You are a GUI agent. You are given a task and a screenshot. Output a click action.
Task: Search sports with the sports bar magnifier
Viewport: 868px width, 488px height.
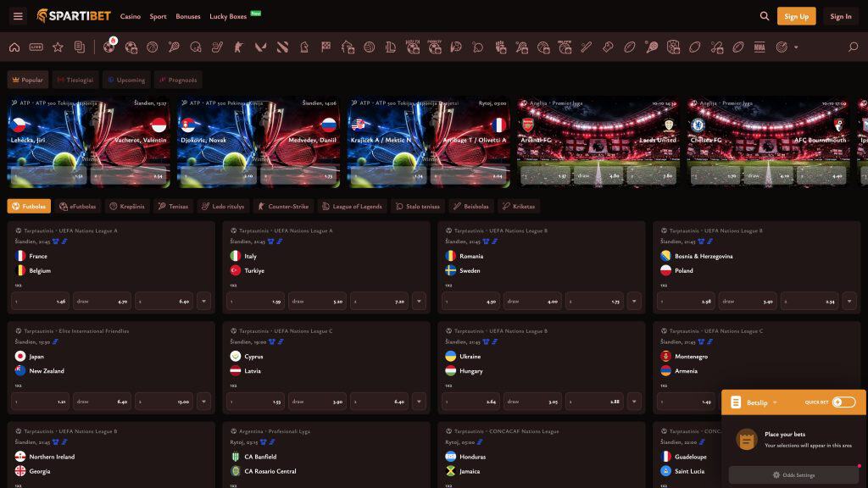coord(853,47)
